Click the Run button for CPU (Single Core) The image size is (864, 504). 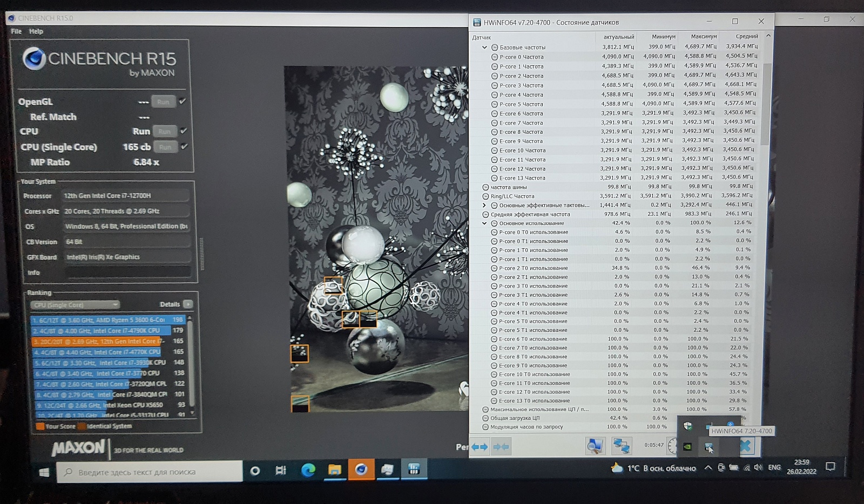pyautogui.click(x=165, y=147)
